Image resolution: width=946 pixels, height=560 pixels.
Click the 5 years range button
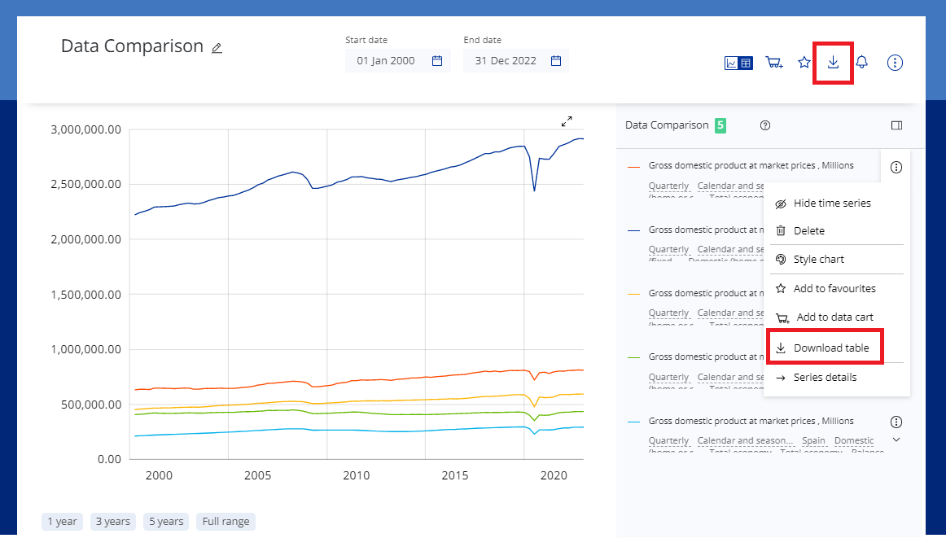tap(166, 522)
